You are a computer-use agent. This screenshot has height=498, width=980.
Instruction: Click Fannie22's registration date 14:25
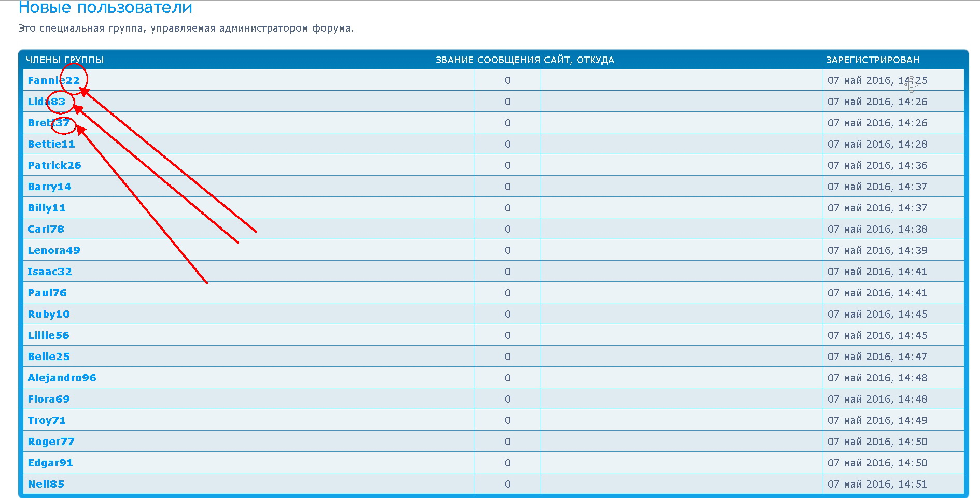(877, 80)
